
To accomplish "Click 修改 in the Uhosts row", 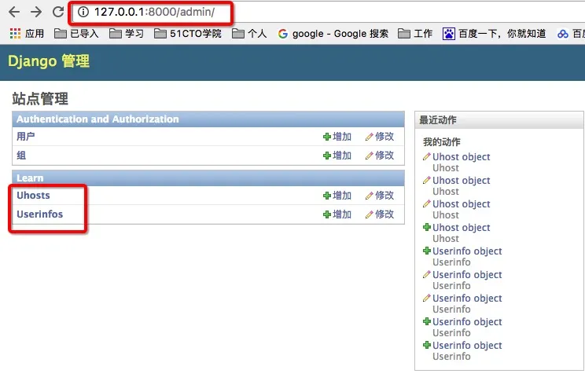I will pos(380,196).
